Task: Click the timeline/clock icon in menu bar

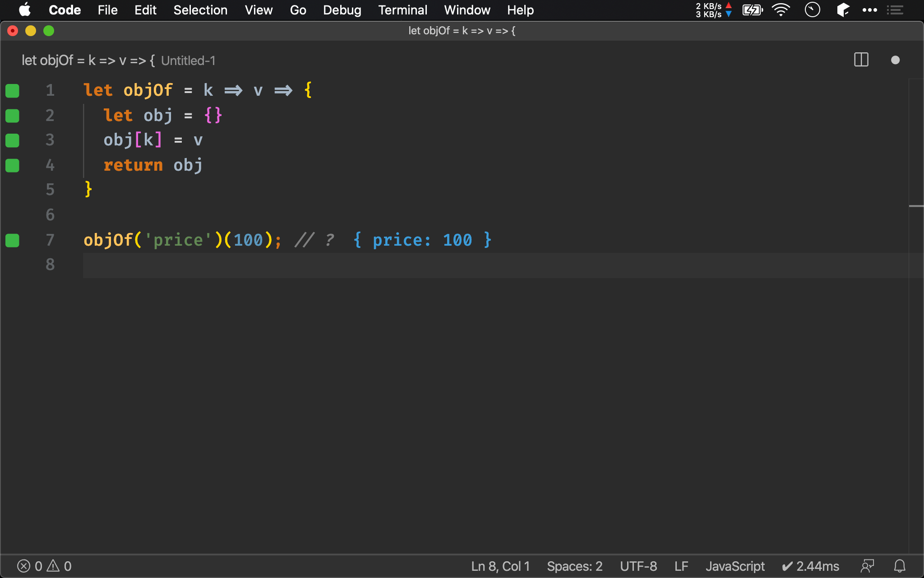Action: click(812, 9)
